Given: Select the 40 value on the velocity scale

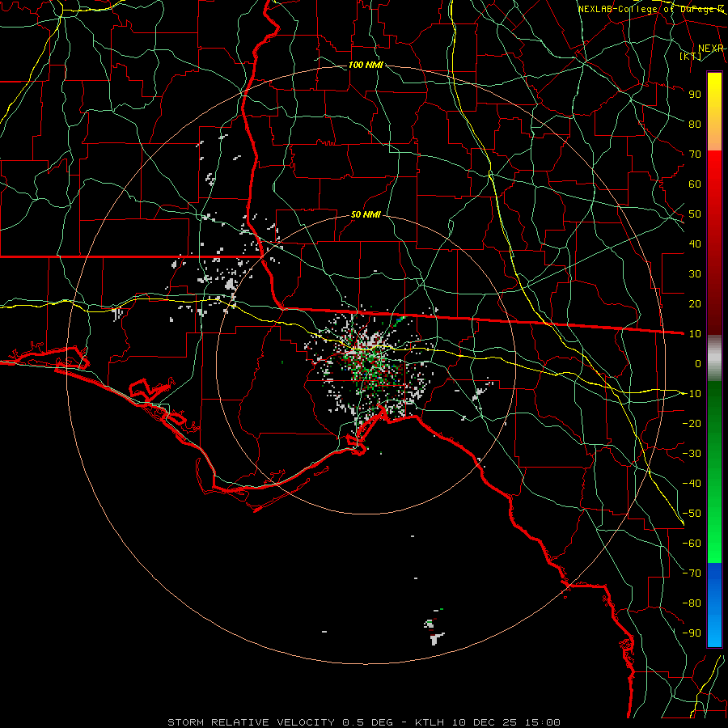Looking at the screenshot, I should pos(695,243).
